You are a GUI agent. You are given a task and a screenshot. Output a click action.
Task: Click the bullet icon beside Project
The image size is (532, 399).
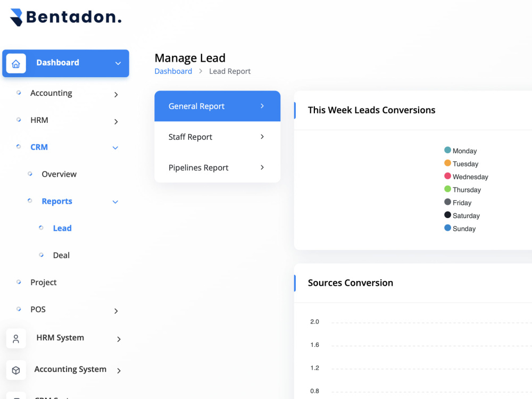tap(19, 282)
